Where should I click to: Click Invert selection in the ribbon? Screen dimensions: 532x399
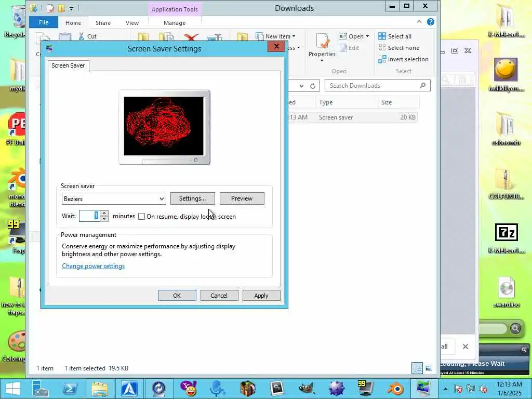click(x=404, y=59)
